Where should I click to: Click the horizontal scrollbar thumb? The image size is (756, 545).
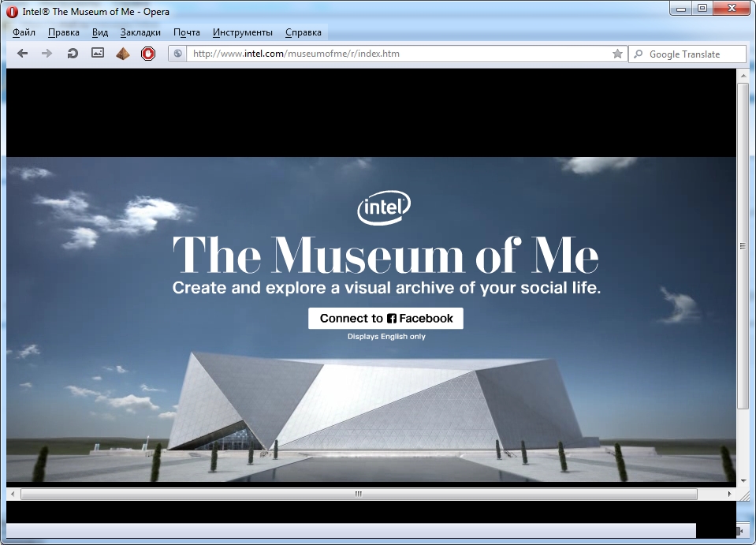click(x=359, y=495)
